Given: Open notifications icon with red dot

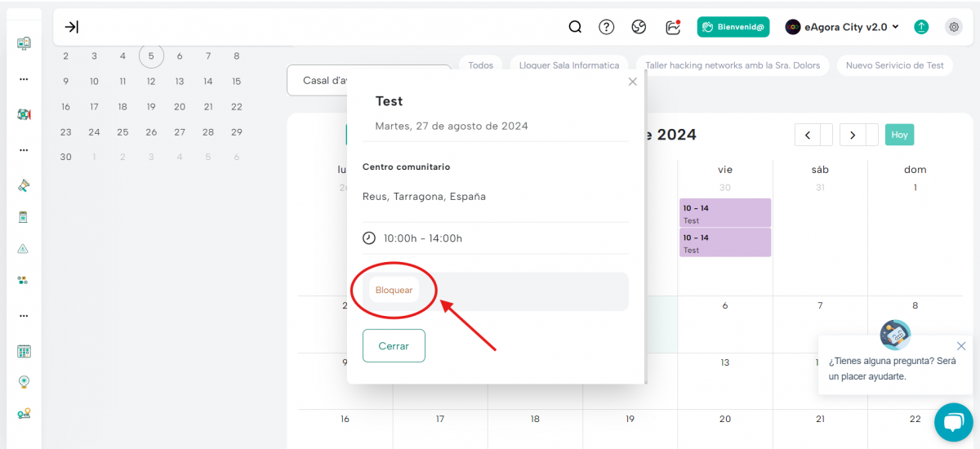Looking at the screenshot, I should click(x=673, y=27).
